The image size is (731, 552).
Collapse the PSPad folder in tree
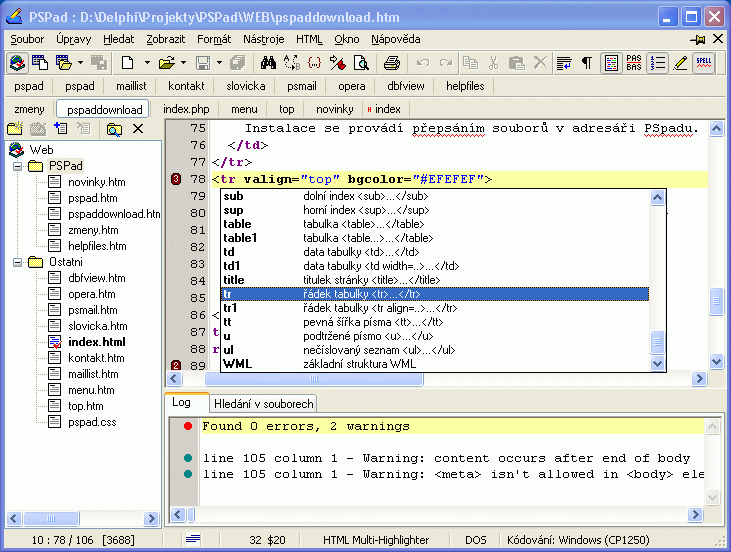[x=17, y=166]
